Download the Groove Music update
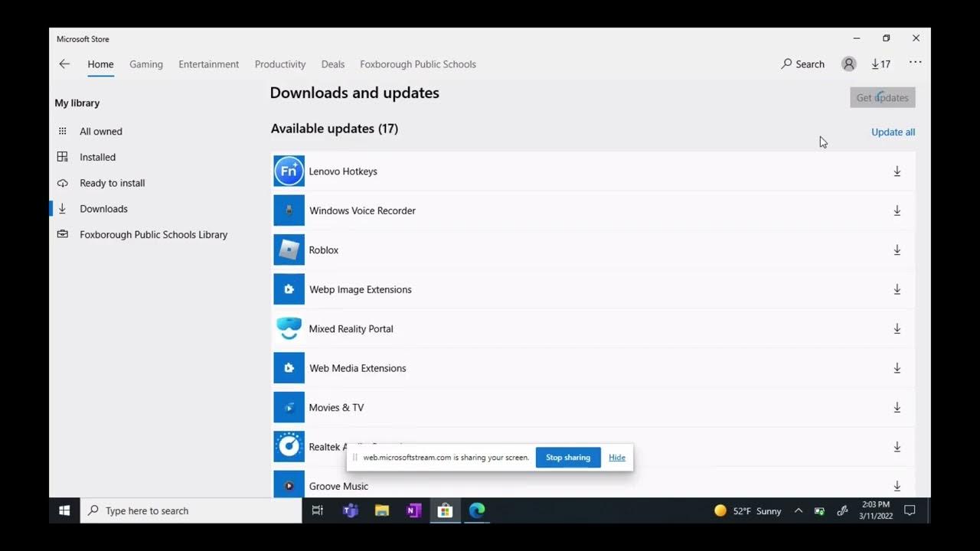The height and width of the screenshot is (551, 980). (x=897, y=486)
